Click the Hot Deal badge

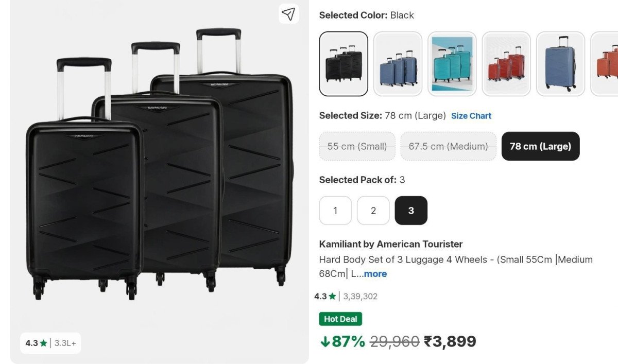point(340,319)
